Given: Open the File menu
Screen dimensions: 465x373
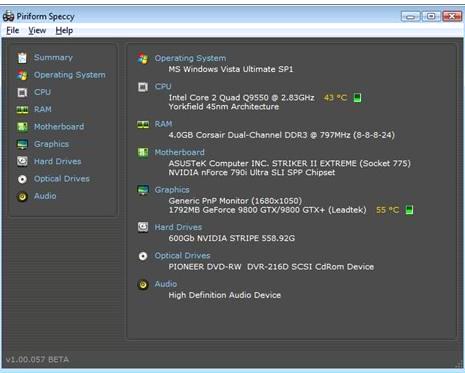Looking at the screenshot, I should point(13,31).
